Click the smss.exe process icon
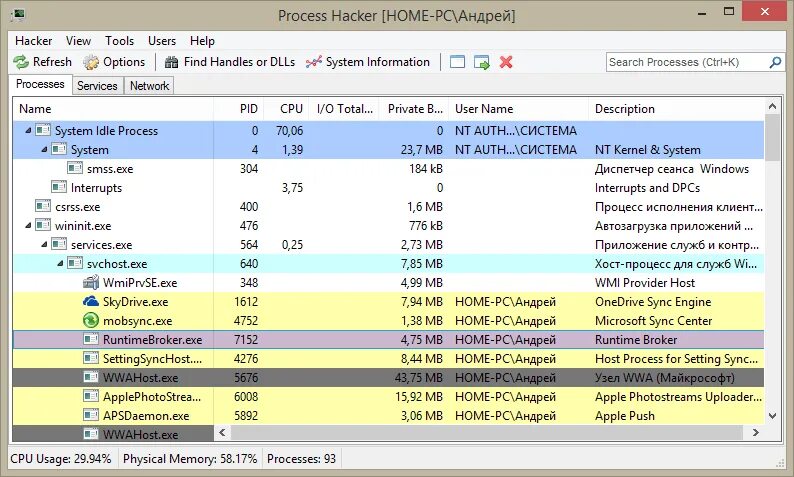The width and height of the screenshot is (794, 477). click(75, 169)
